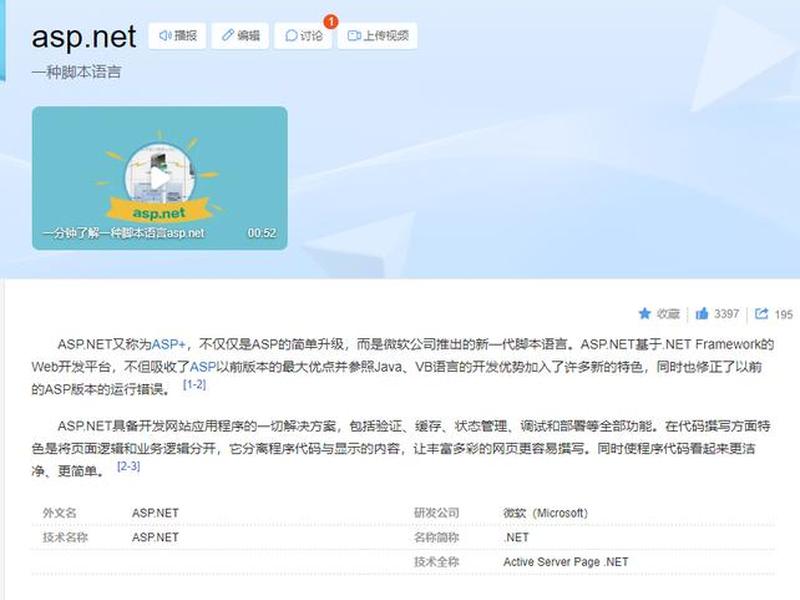800x600 pixels.
Task: Follow the ASP+ hyperlink
Action: pyautogui.click(x=168, y=344)
